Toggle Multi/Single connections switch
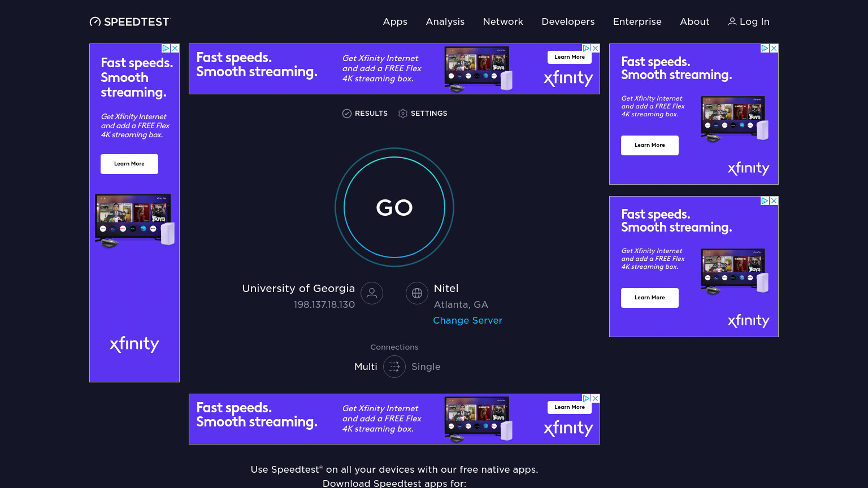This screenshot has width=868, height=488. (394, 367)
